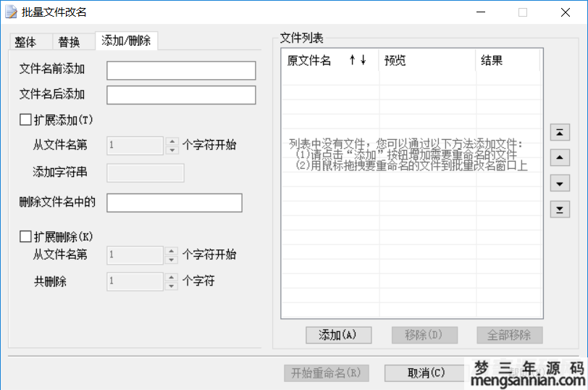Increase 扩展添加 start character spinner value
Viewport: 588px width, 390px height.
pyautogui.click(x=172, y=141)
